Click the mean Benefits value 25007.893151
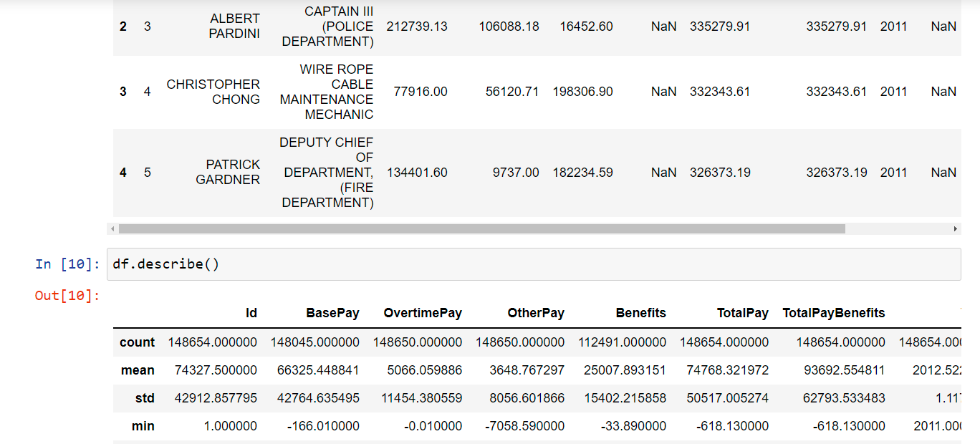This screenshot has width=980, height=444. coord(625,370)
